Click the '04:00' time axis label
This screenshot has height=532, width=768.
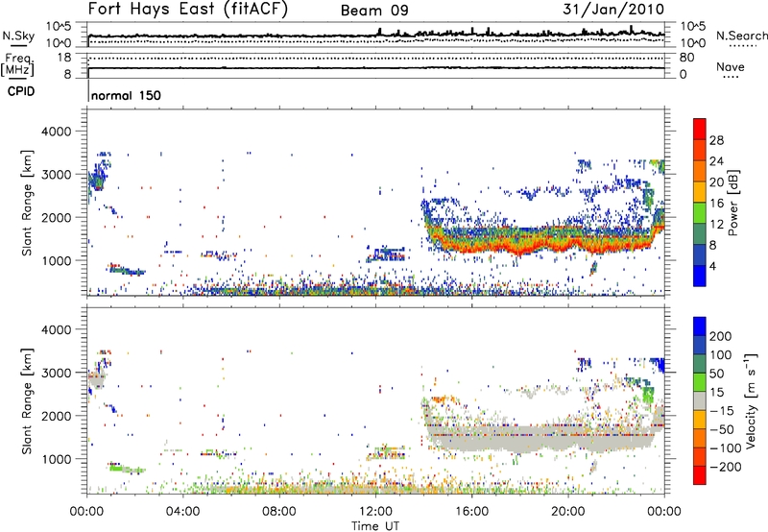(182, 512)
